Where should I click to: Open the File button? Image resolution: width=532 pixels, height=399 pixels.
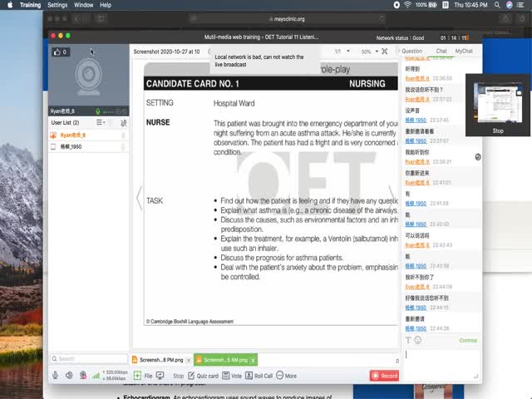pos(148,376)
